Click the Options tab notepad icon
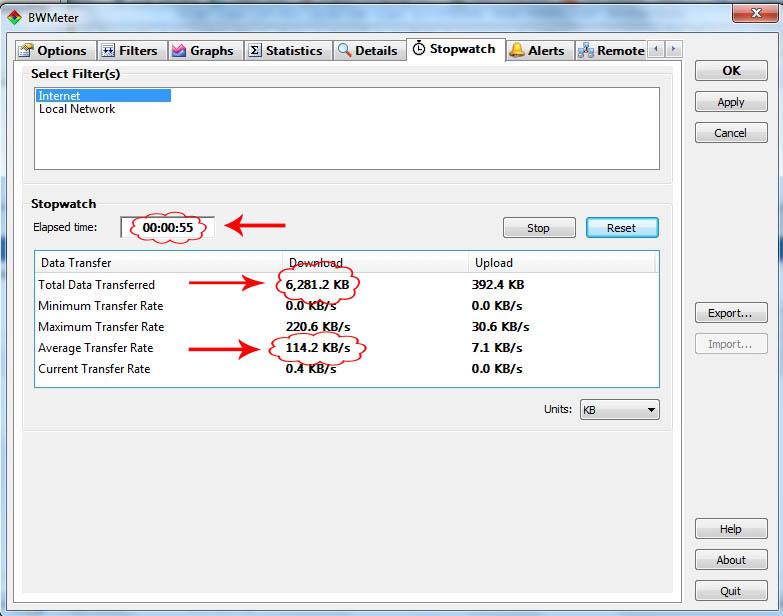 25,50
